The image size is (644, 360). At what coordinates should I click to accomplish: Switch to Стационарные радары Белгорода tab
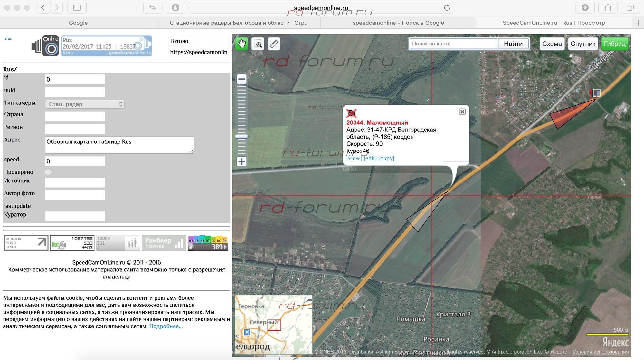[239, 23]
